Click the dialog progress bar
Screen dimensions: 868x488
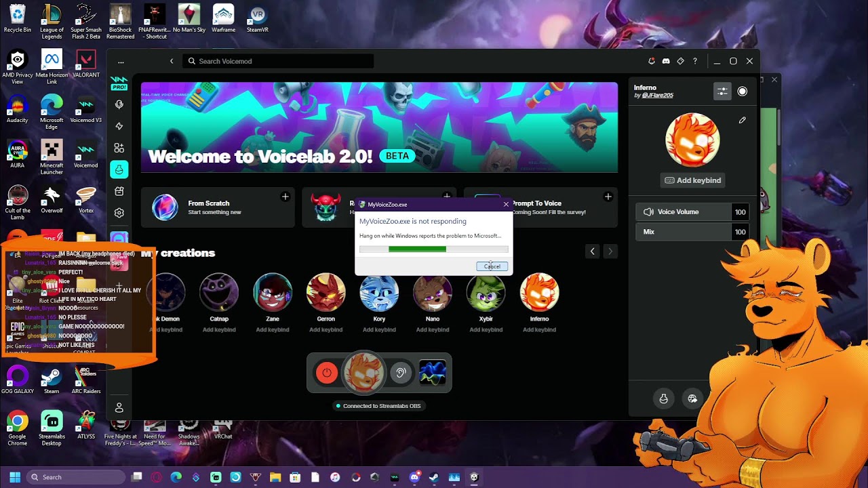pyautogui.click(x=433, y=249)
